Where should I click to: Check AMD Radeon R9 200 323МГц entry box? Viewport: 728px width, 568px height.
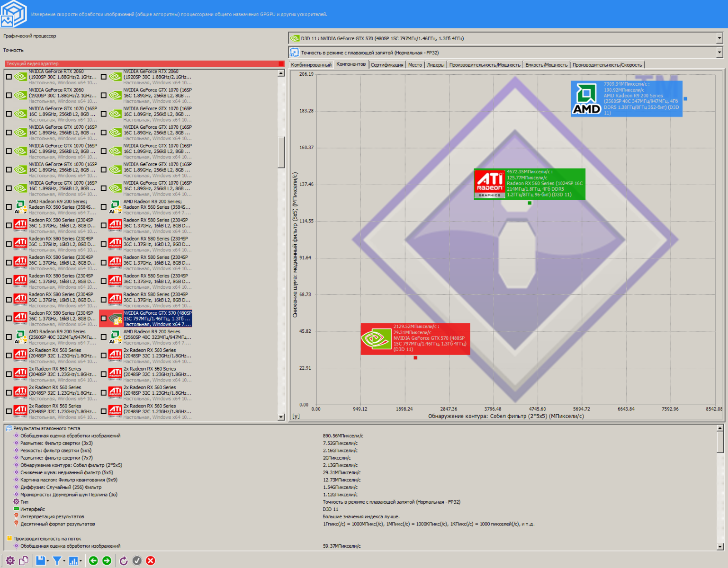pyautogui.click(x=104, y=337)
